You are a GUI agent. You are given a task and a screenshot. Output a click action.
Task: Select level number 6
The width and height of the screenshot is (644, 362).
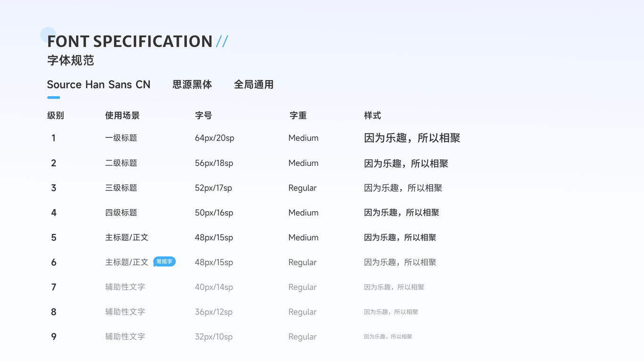click(54, 263)
